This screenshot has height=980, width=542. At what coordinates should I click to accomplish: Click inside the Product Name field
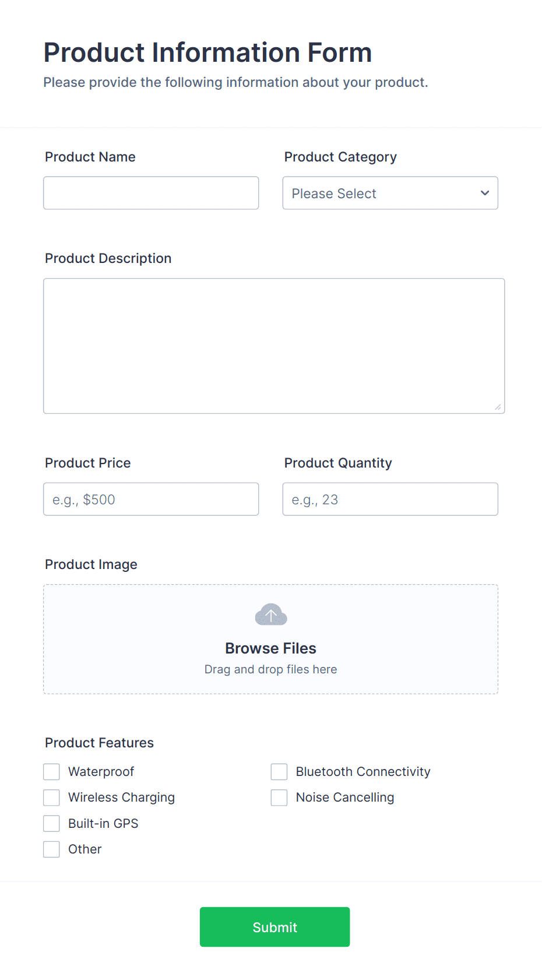pos(151,193)
